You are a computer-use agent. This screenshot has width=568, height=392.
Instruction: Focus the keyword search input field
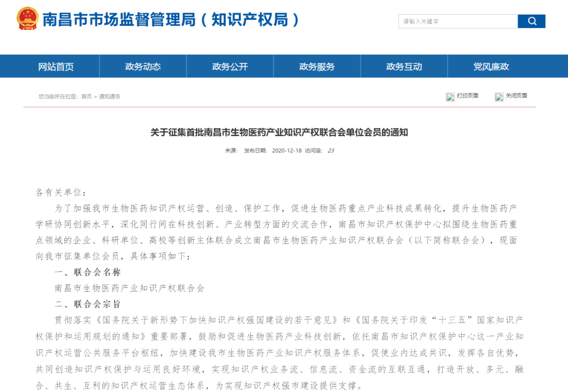458,22
